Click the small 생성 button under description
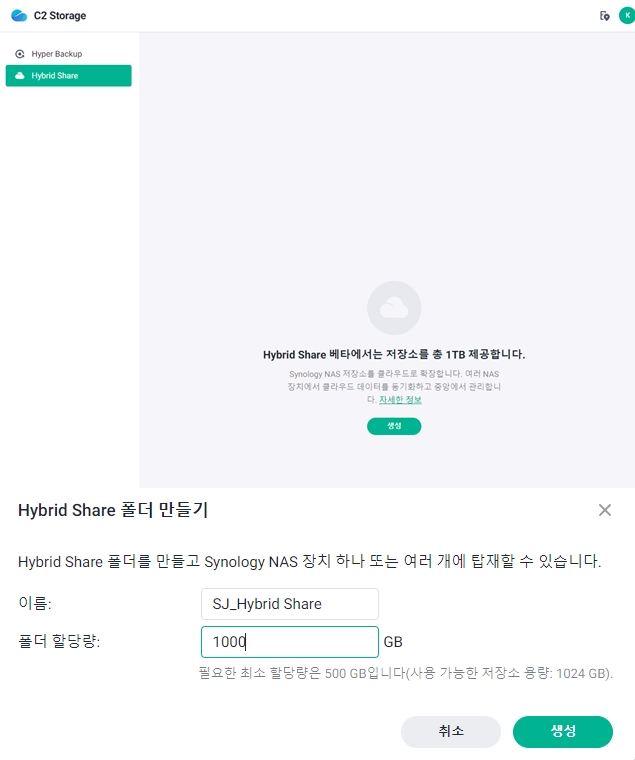The image size is (635, 760). (x=394, y=426)
